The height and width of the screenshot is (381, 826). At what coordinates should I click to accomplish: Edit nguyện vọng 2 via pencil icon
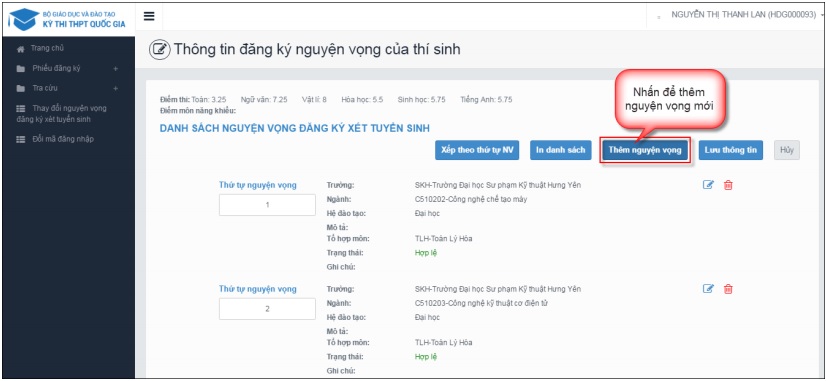[709, 289]
